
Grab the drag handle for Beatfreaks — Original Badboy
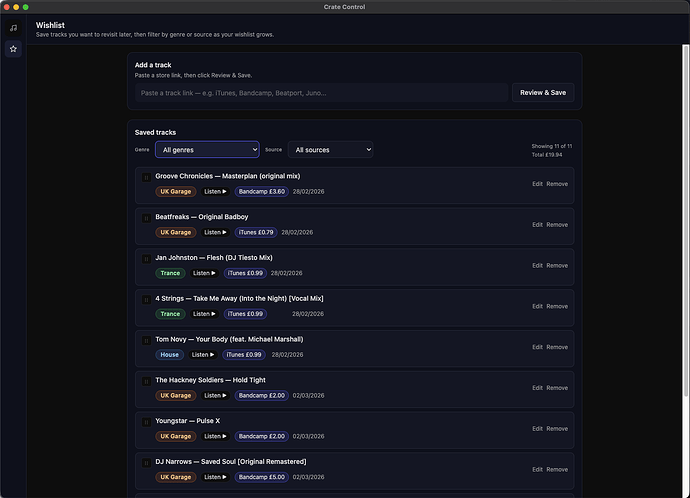tap(146, 219)
